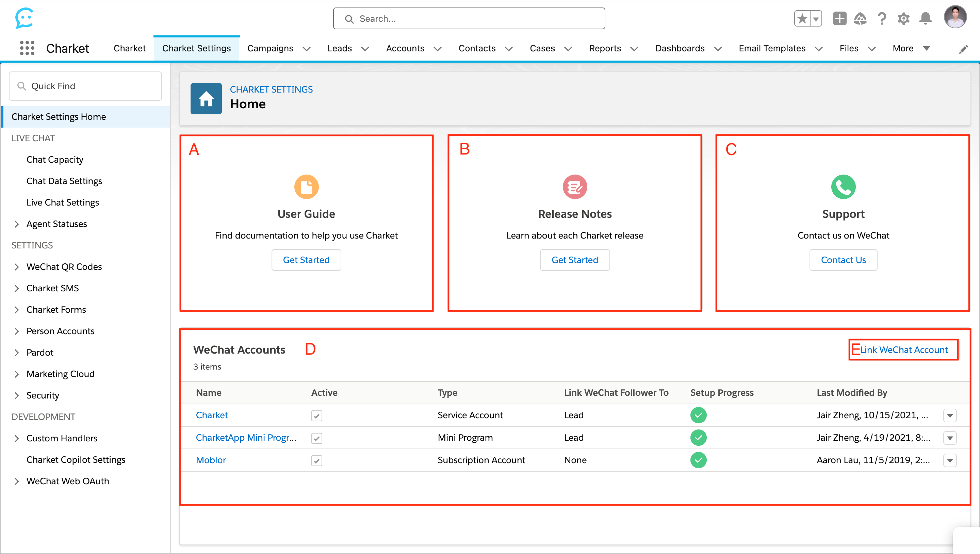Expand the Marketing Cloud section
The image size is (980, 554).
pyautogui.click(x=16, y=374)
